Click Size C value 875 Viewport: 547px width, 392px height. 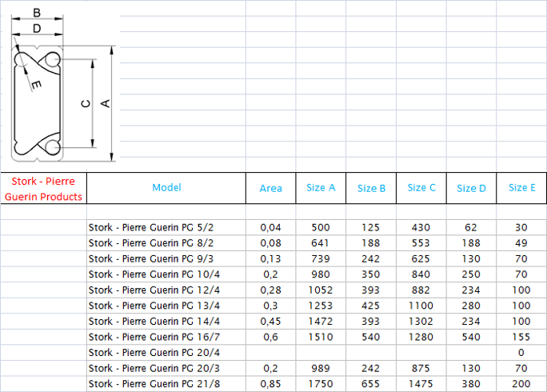click(421, 368)
